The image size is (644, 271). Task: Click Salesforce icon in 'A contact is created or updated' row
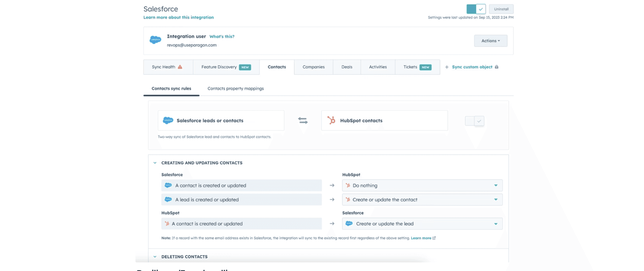tap(168, 185)
